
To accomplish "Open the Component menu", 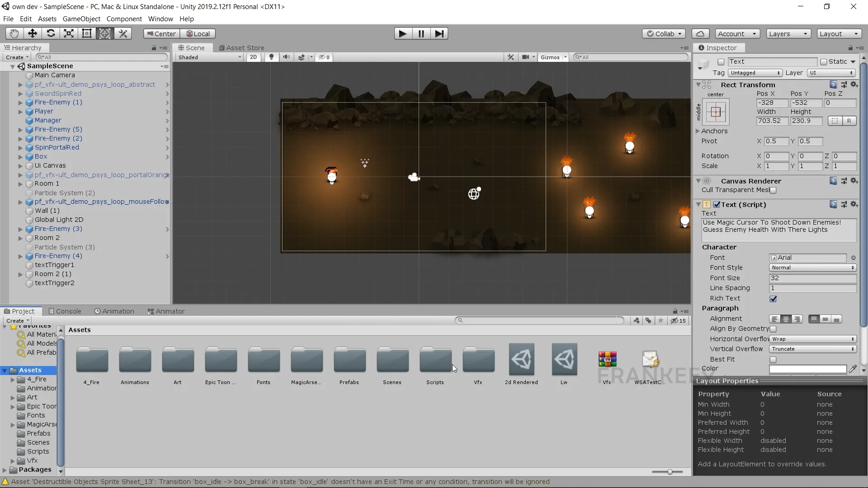I will tap(124, 19).
